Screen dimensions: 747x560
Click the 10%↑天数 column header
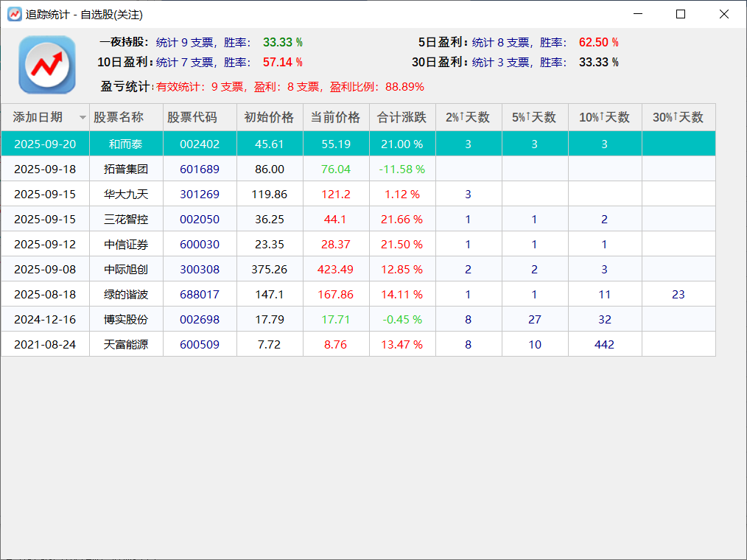605,117
